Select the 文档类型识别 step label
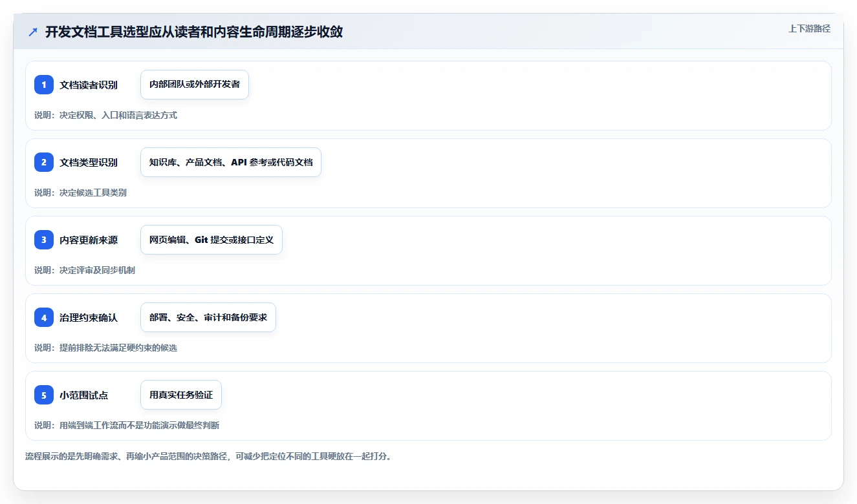This screenshot has height=504, width=857. [x=89, y=162]
